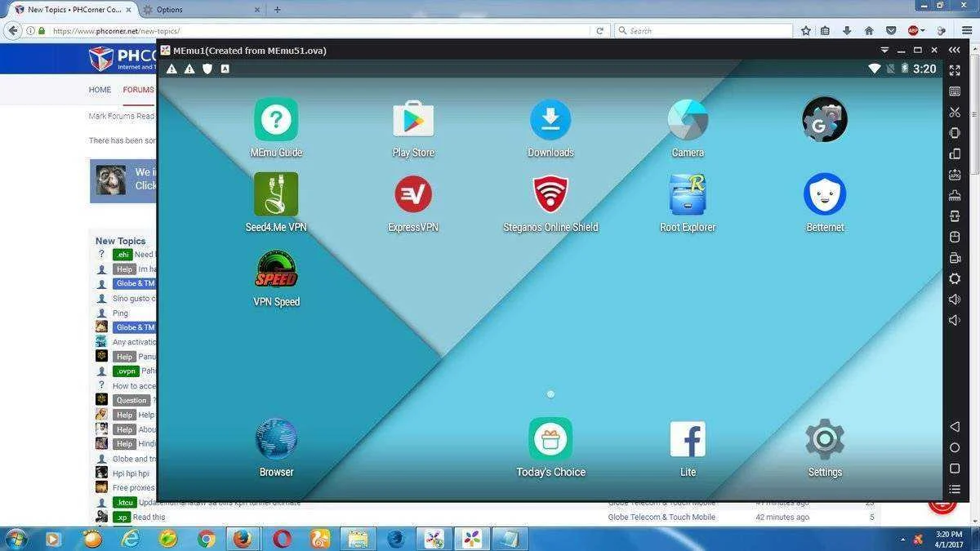Open MEmu emulator settings gear in sidebar
Screen dimensions: 980x551
pyautogui.click(x=955, y=278)
